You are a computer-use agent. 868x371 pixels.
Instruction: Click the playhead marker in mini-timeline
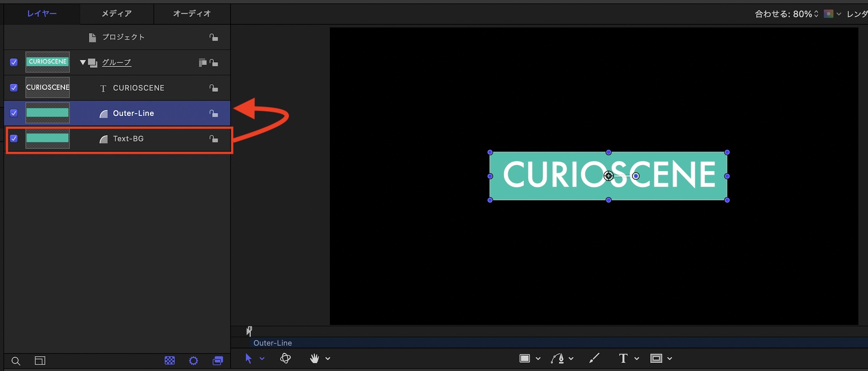click(x=249, y=331)
